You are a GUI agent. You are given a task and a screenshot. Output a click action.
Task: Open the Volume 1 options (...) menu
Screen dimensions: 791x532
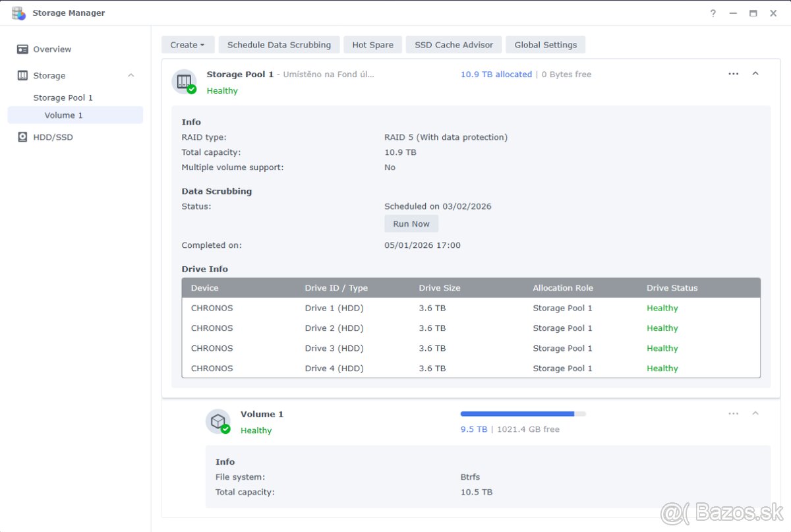coord(733,413)
